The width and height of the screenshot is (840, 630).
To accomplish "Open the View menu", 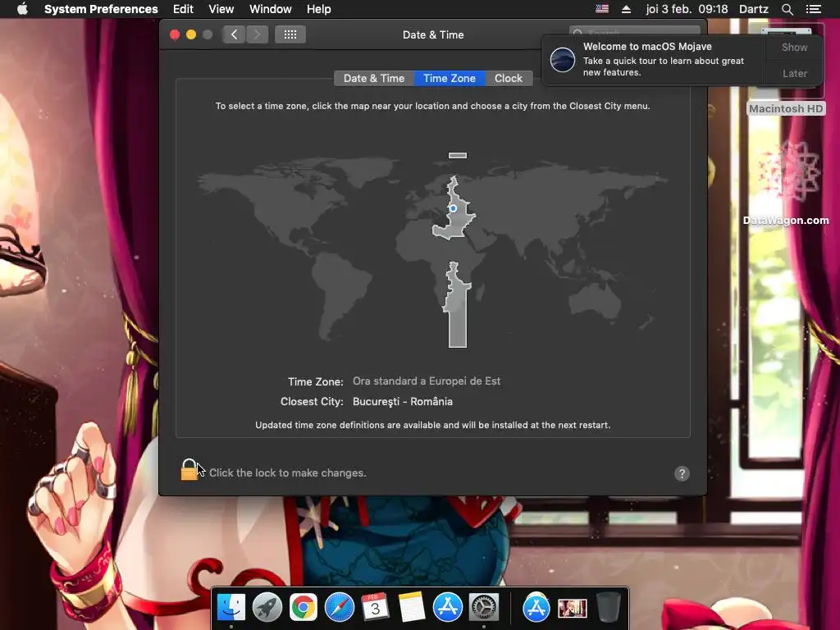I will click(x=221, y=9).
